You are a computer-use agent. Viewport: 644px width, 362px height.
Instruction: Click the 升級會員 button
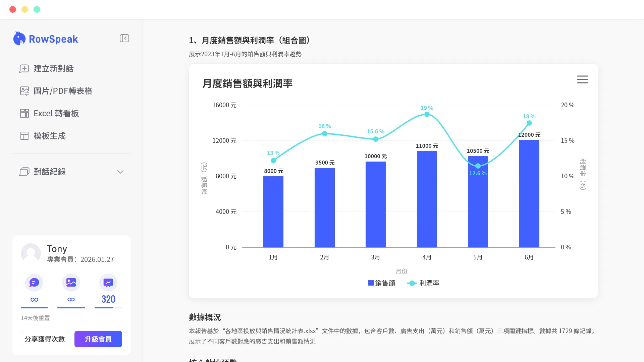click(98, 339)
